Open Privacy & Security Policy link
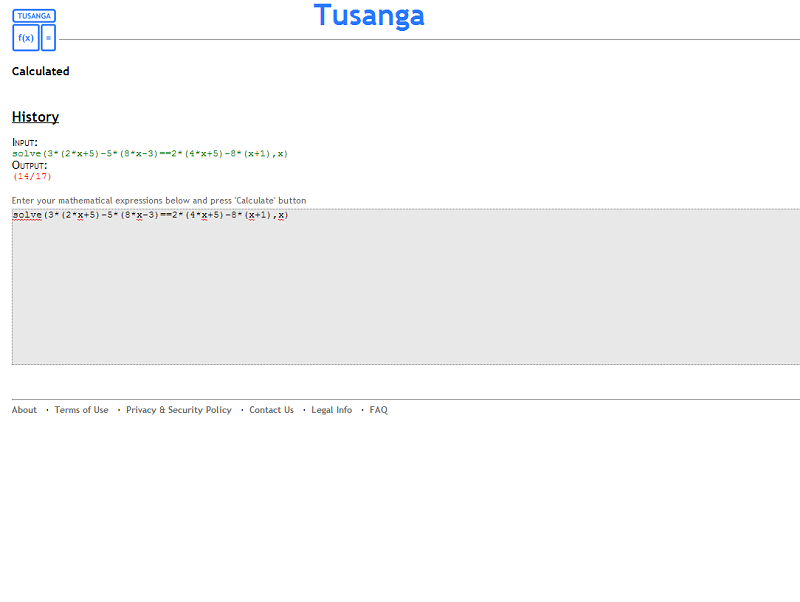 coord(178,410)
